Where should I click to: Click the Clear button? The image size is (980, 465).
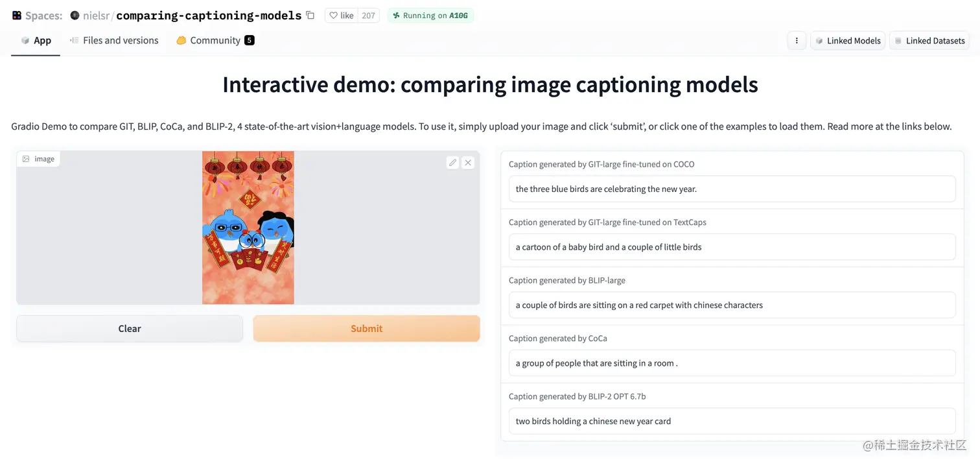click(130, 329)
